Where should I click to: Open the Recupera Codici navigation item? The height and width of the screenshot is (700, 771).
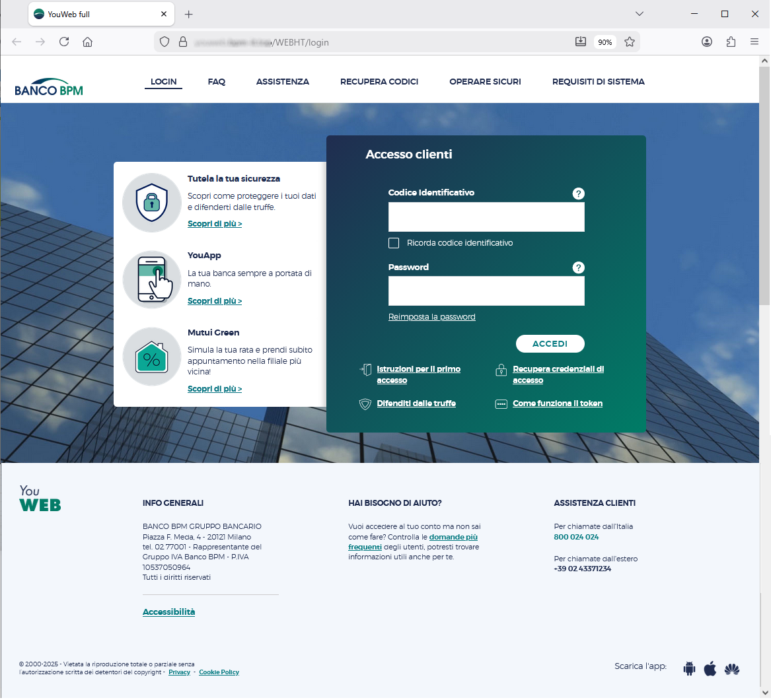point(379,82)
